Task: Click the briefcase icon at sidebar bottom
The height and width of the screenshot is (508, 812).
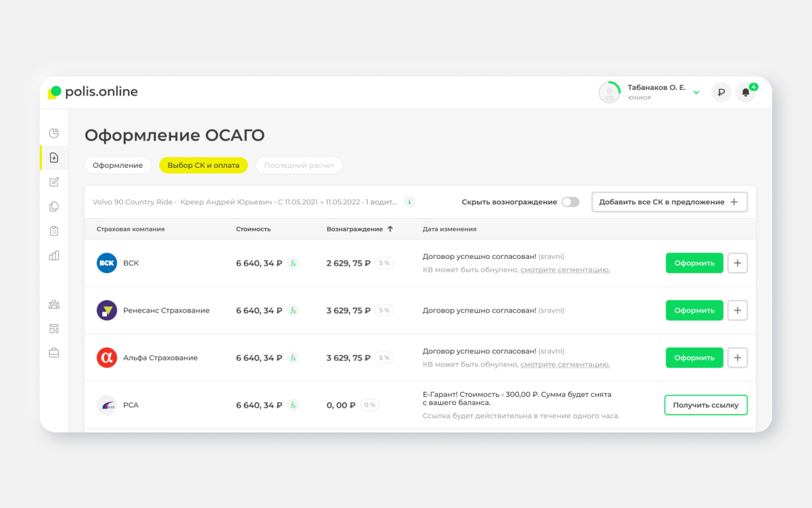Action: click(x=54, y=353)
